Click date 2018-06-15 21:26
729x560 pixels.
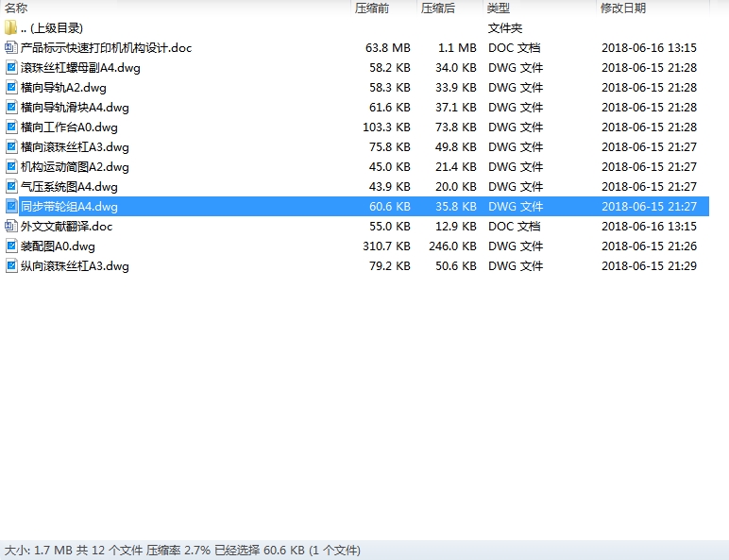tap(649, 246)
